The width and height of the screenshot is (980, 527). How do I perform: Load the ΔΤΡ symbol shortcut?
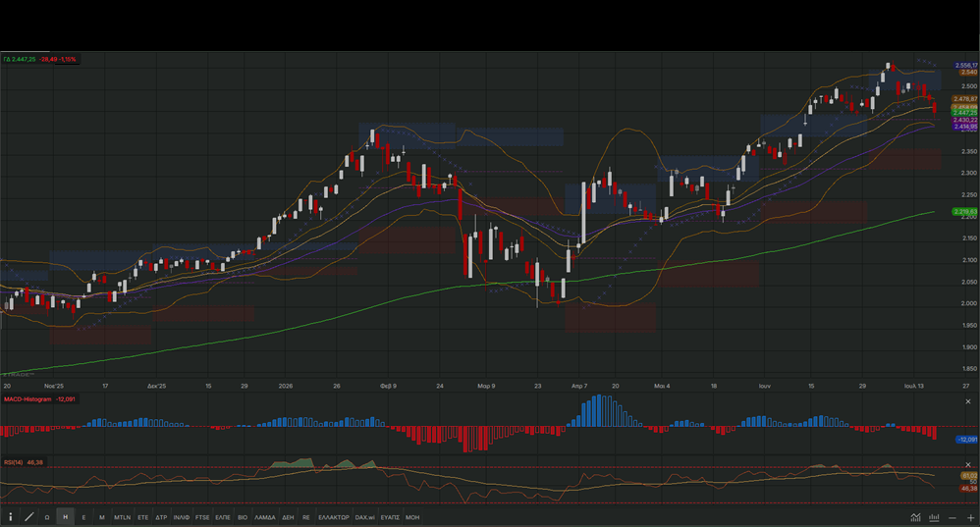click(x=161, y=517)
